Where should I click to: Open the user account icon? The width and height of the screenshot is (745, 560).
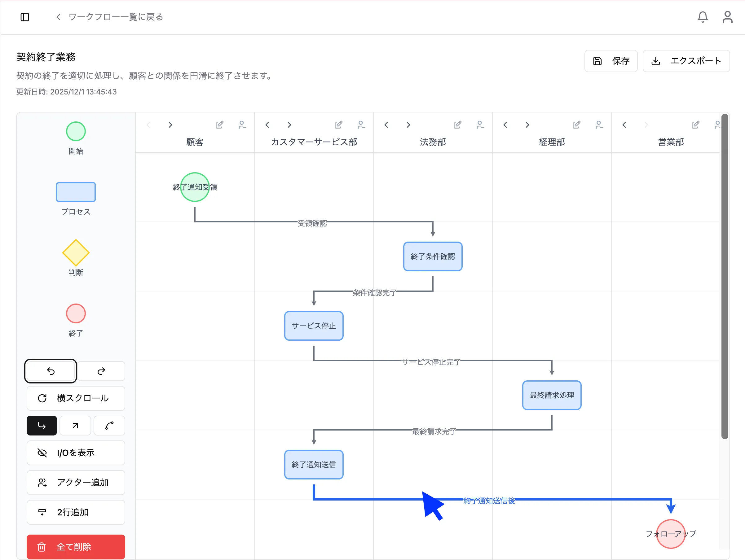click(727, 17)
